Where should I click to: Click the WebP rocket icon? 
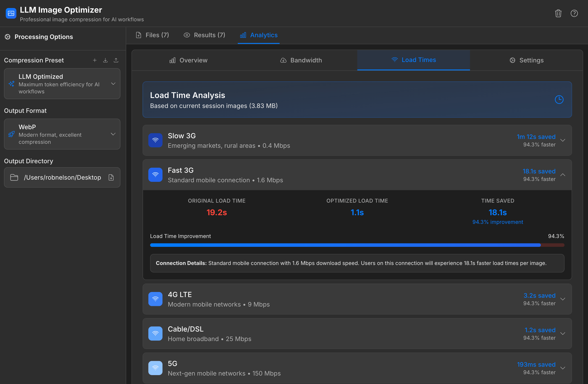click(x=11, y=134)
